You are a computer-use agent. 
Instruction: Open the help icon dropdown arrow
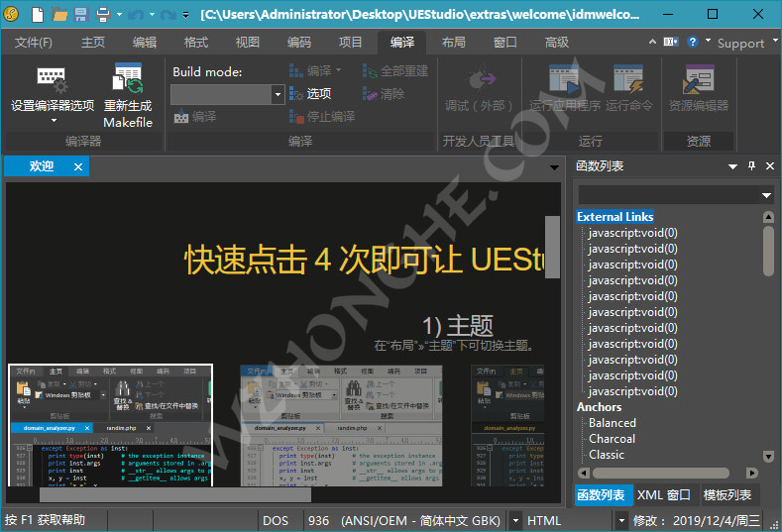[x=708, y=41]
